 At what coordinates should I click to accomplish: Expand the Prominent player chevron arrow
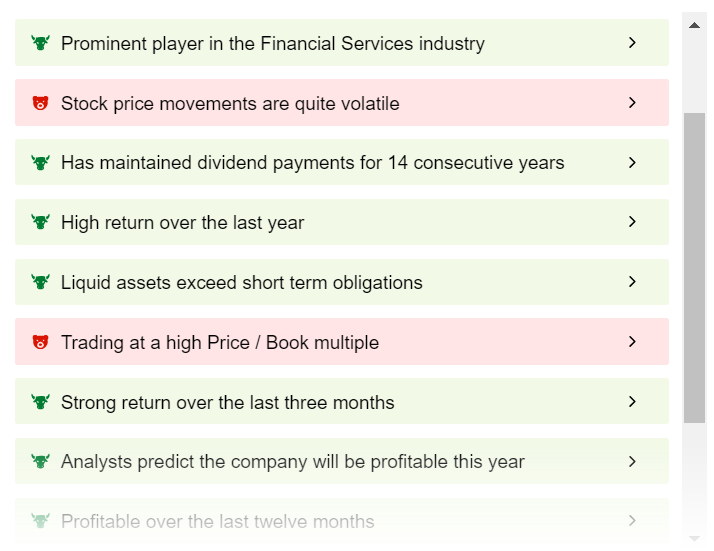(632, 43)
